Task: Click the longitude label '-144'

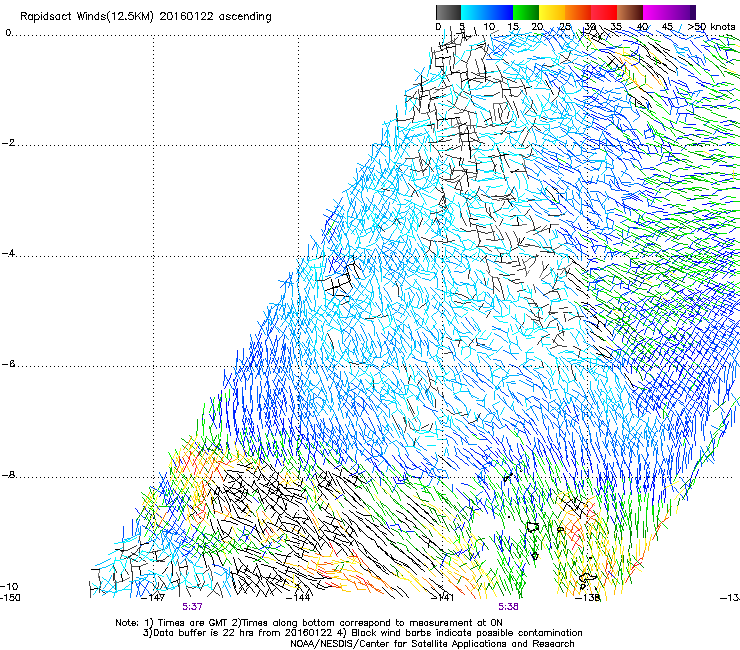Action: click(x=299, y=598)
